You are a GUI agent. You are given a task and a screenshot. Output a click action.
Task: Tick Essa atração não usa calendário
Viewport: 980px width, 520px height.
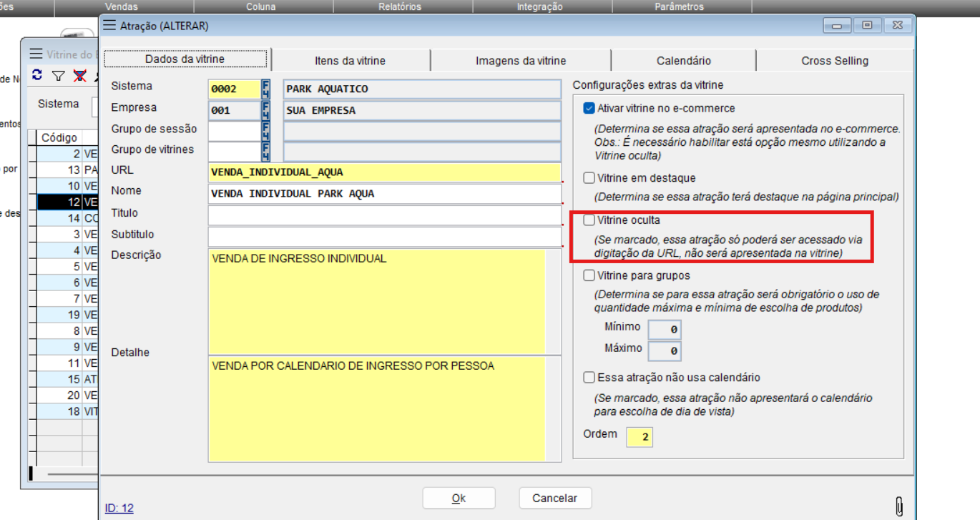point(589,378)
